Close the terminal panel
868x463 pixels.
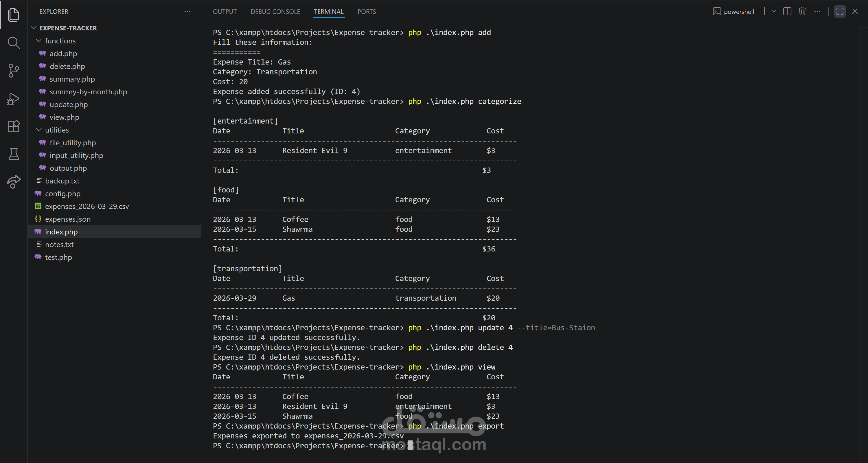(855, 12)
